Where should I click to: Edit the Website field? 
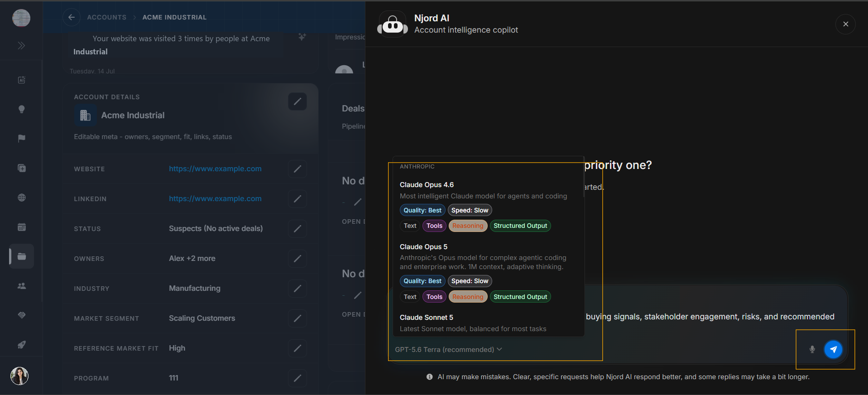[297, 169]
